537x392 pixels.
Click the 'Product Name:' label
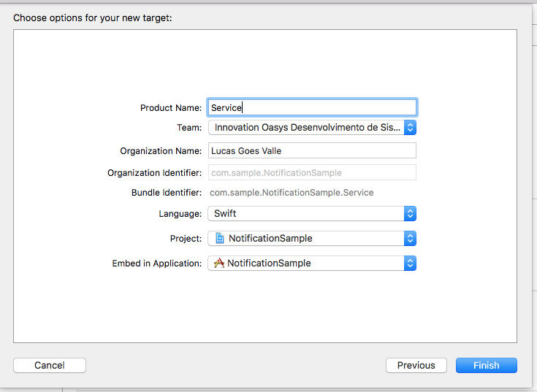tap(171, 108)
